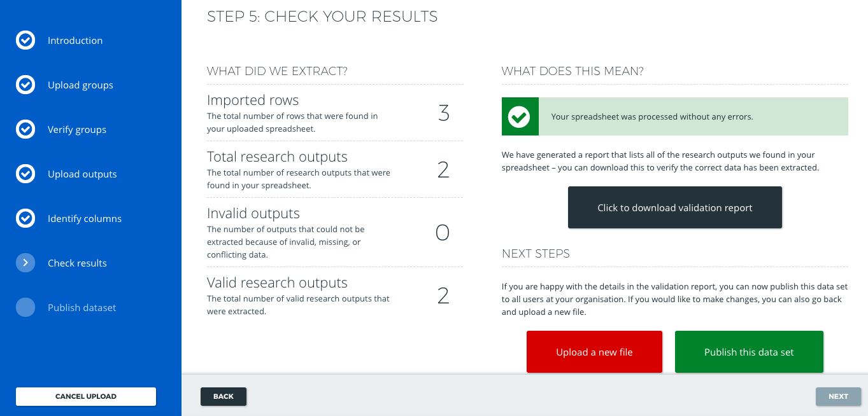
Task: Click the Upload outputs checkmark icon
Action: pos(25,174)
